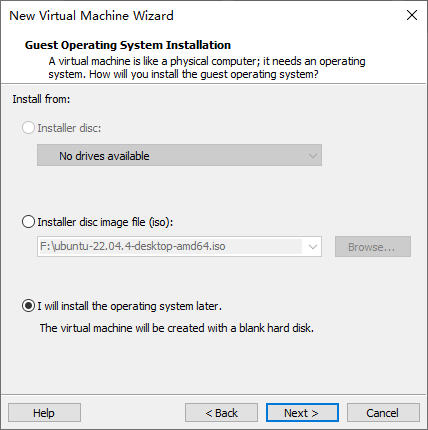Click the blank hard disk description text
428x430 pixels.
click(177, 328)
